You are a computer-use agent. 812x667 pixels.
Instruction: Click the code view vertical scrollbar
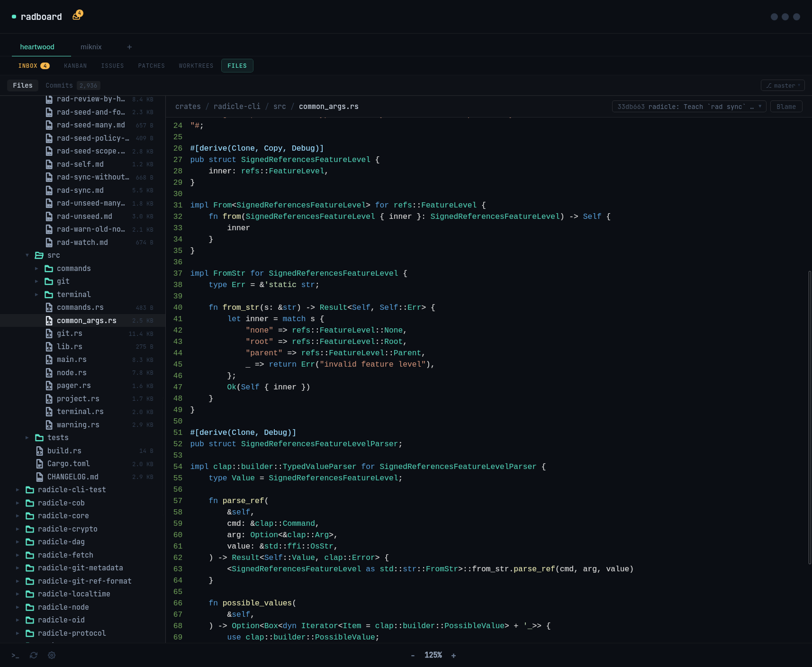pyautogui.click(x=810, y=417)
